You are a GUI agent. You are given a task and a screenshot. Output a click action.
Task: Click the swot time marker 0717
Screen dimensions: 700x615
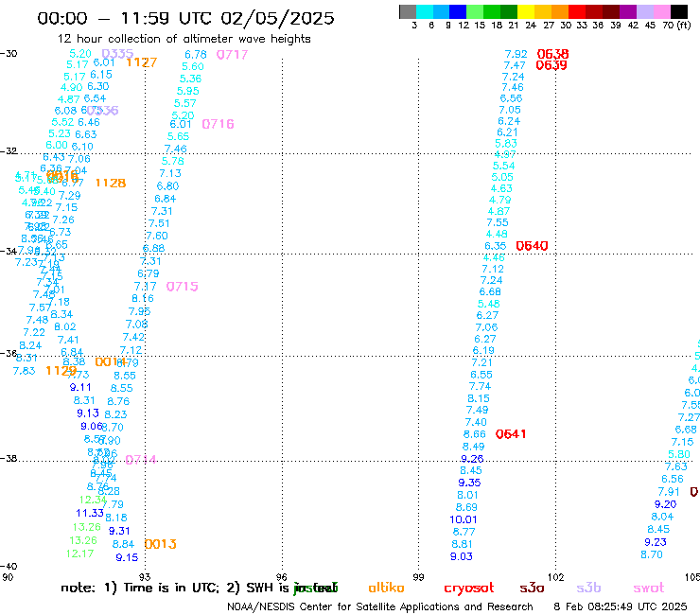[x=232, y=55]
